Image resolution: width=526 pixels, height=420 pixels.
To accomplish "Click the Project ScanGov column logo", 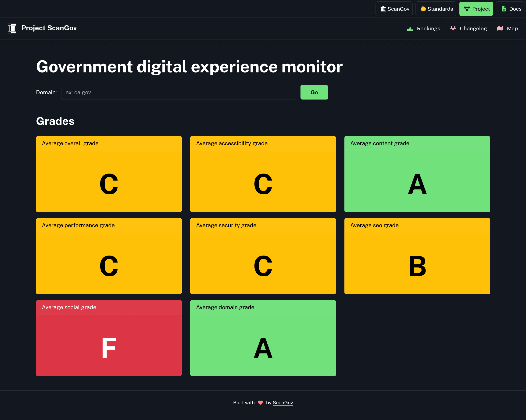I will click(x=12, y=28).
